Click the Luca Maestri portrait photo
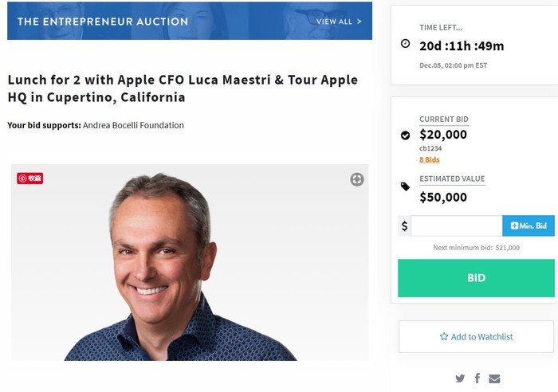 point(190,262)
